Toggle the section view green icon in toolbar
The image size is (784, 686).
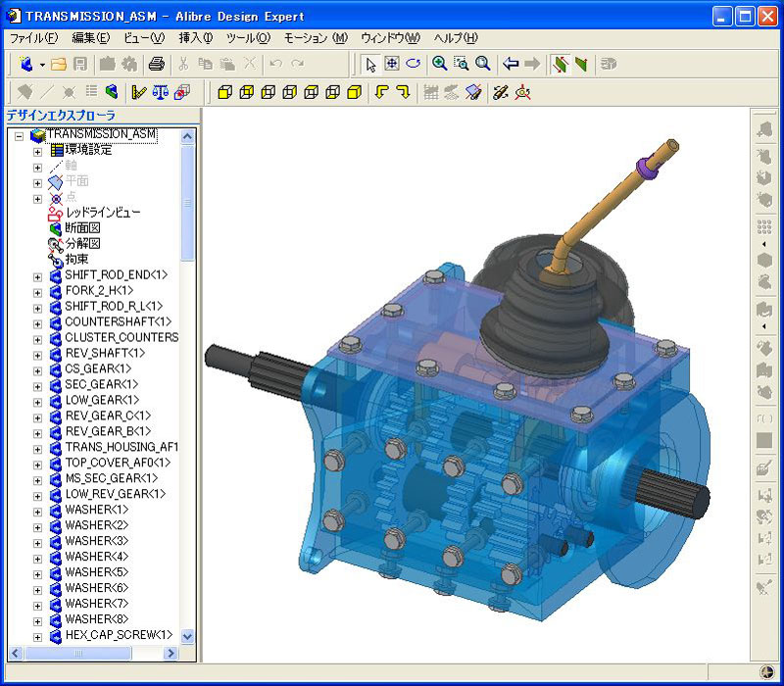click(x=112, y=93)
